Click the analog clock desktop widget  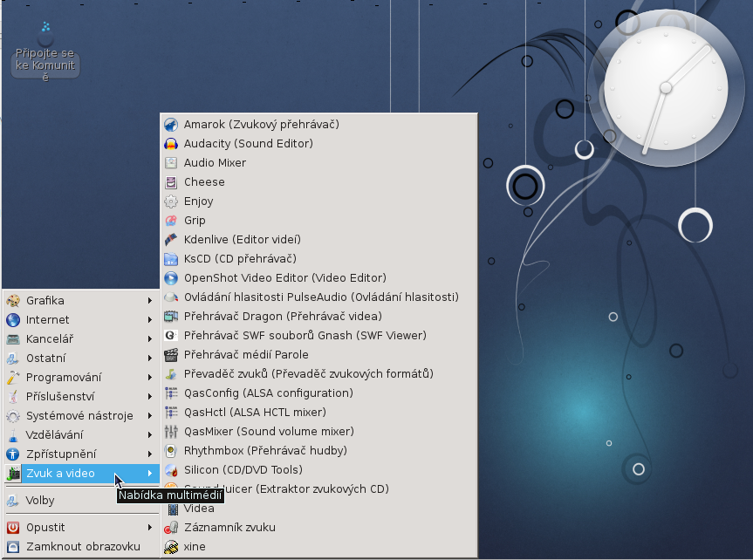click(666, 88)
